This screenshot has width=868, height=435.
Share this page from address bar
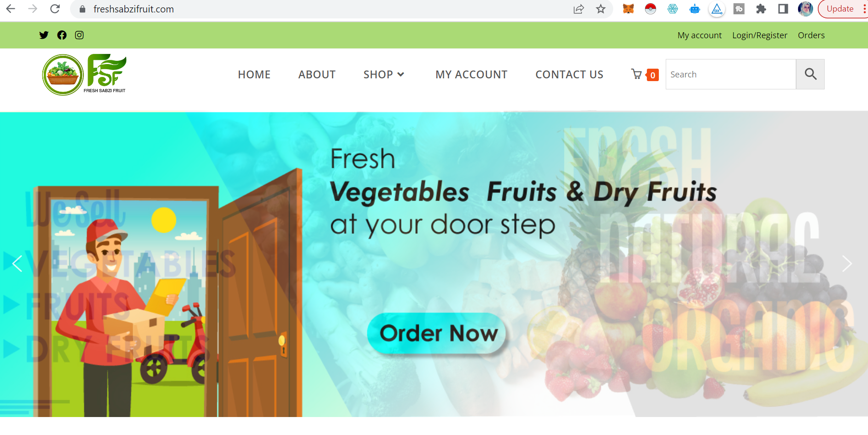click(579, 9)
